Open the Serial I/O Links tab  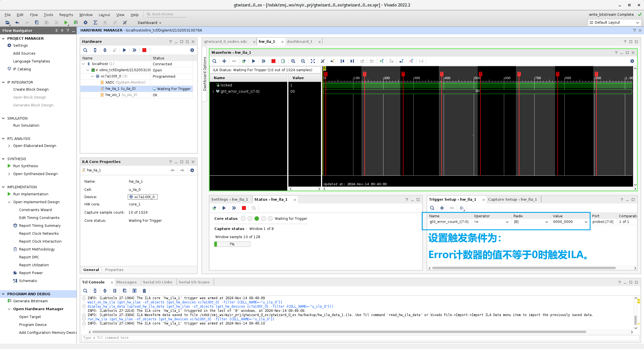(x=158, y=282)
